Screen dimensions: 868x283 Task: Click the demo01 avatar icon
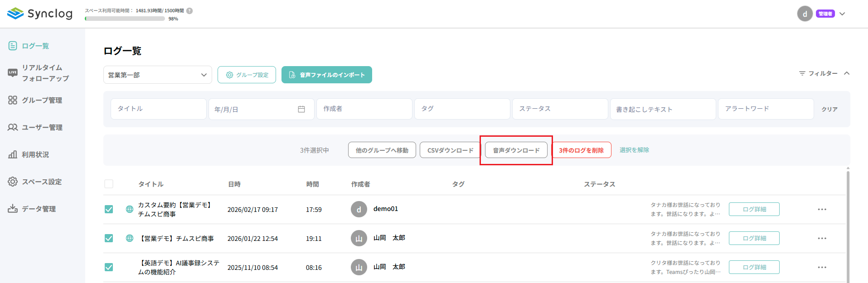[359, 209]
